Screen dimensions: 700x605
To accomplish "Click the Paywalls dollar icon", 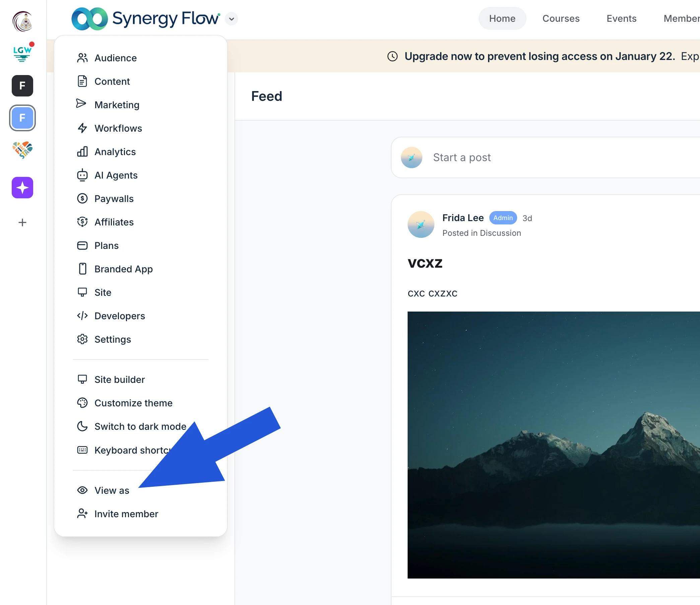I will coord(82,198).
